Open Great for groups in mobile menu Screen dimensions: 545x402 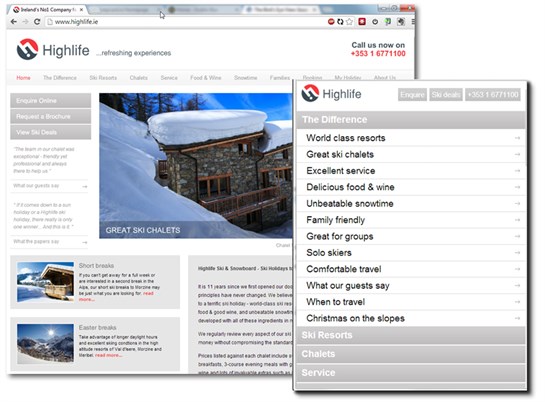click(411, 236)
